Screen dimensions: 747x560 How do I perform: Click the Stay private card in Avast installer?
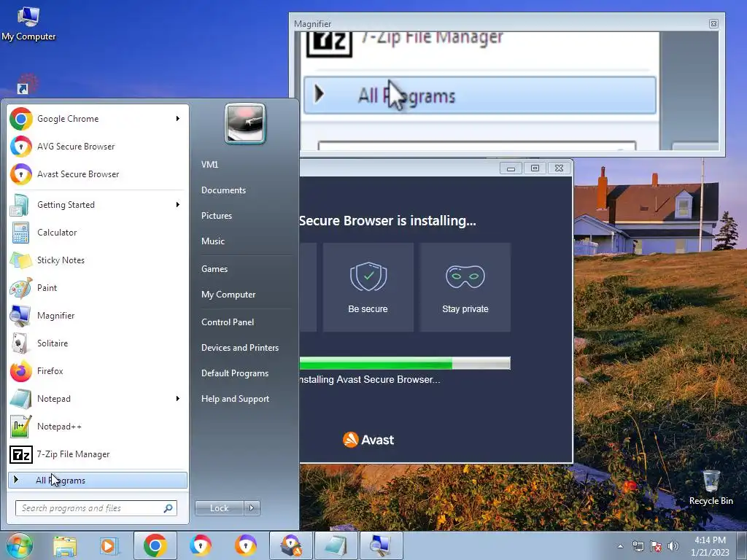(465, 287)
